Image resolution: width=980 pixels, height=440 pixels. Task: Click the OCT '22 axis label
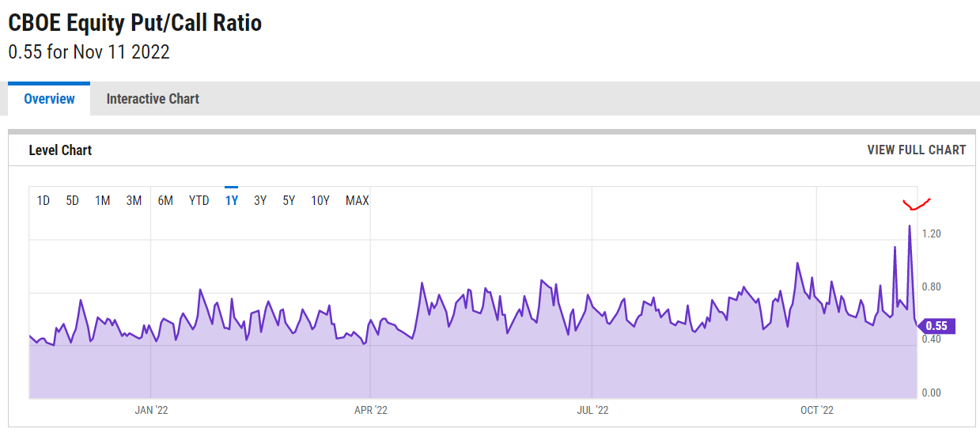tap(817, 409)
